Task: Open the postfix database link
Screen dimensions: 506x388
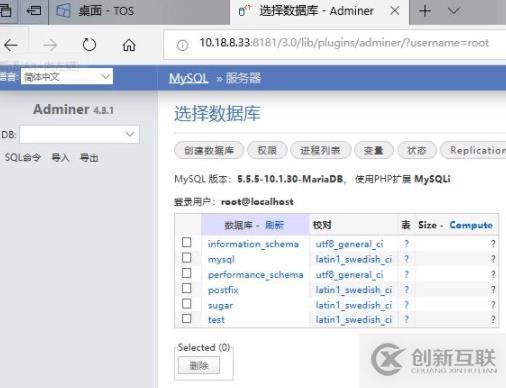Action: point(223,290)
